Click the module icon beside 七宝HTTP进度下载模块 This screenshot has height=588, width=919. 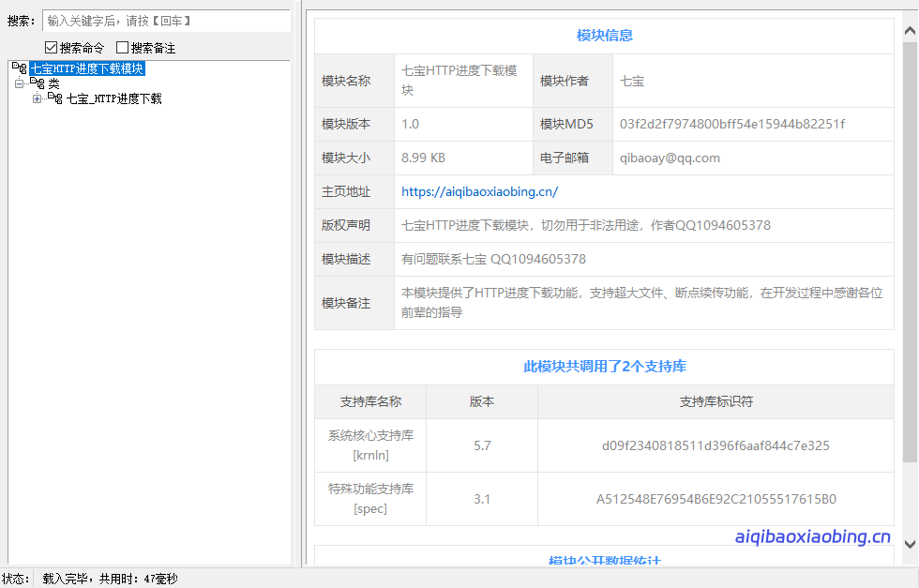pos(20,68)
